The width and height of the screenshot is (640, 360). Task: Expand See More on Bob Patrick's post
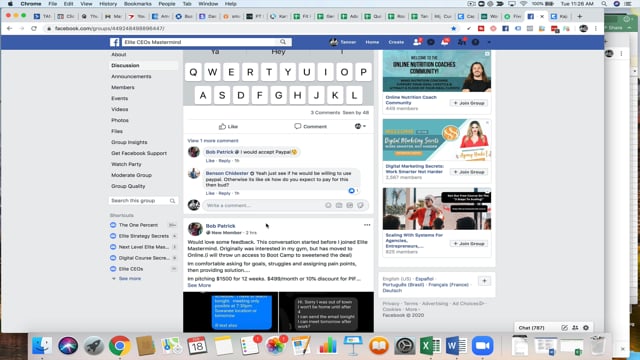(x=199, y=285)
